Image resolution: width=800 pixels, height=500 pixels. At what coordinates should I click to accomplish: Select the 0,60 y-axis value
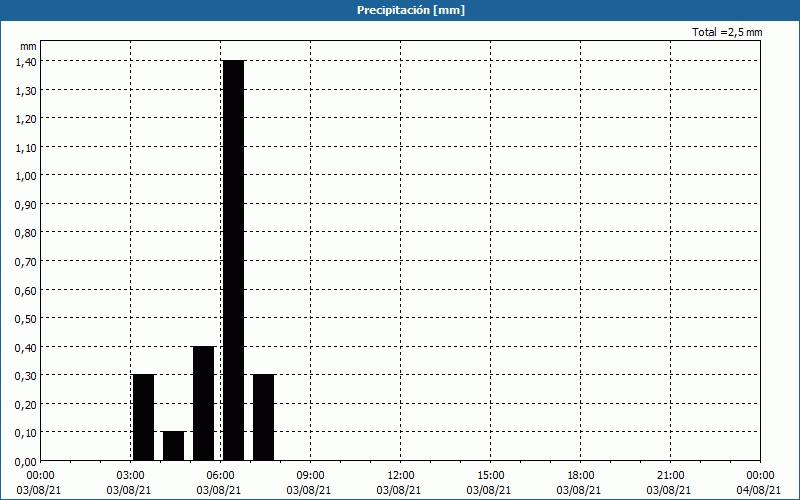26,290
